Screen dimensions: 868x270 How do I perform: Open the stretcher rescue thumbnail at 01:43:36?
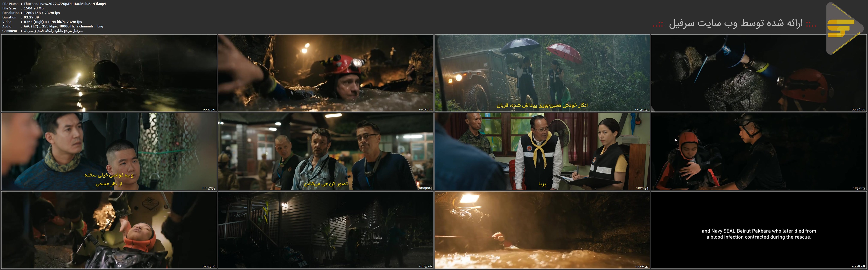(109, 230)
